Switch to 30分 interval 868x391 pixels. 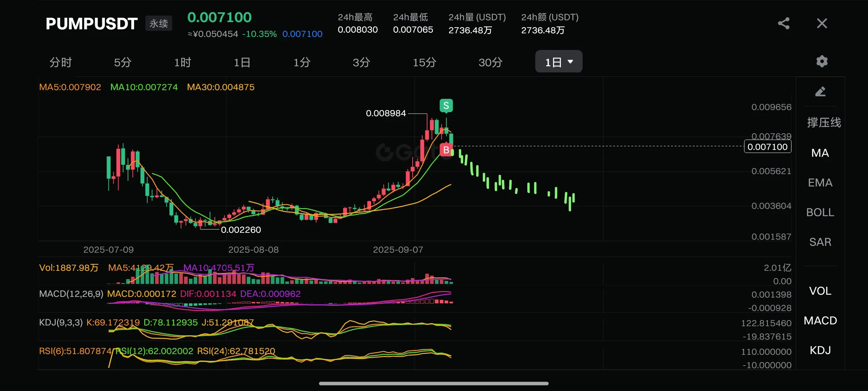(490, 62)
